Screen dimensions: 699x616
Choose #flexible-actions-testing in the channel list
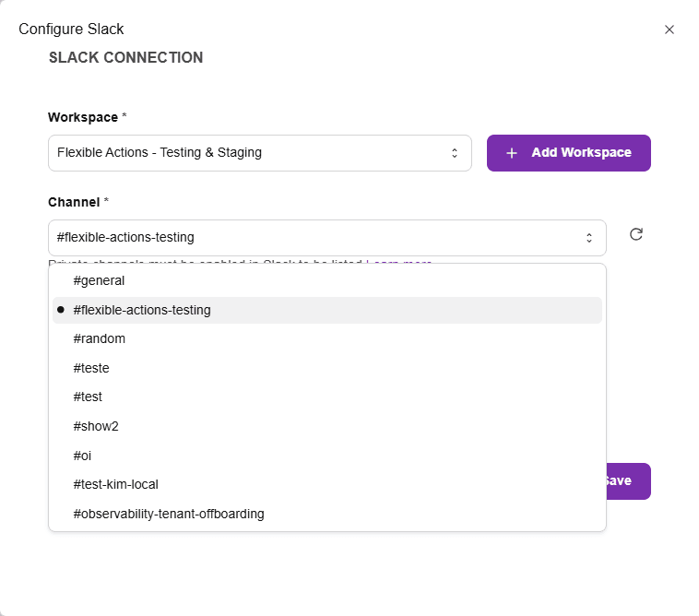pyautogui.click(x=326, y=310)
